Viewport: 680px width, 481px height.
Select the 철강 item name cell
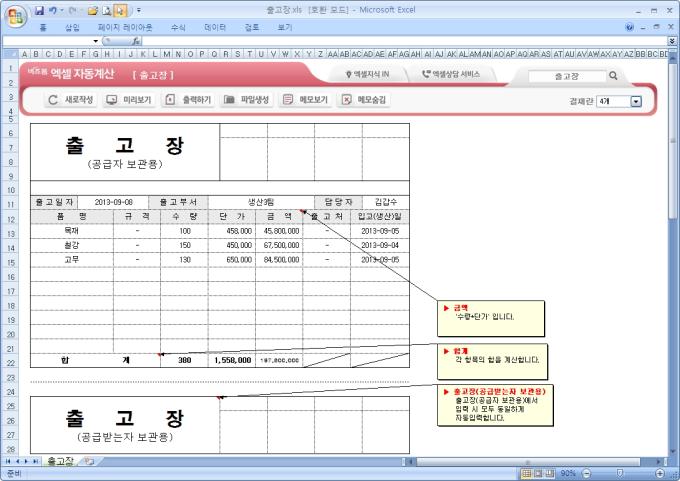72,245
